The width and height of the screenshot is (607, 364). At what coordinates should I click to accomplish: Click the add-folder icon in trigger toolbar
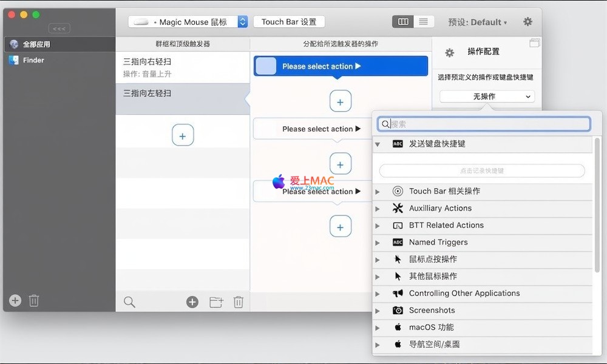tap(216, 302)
